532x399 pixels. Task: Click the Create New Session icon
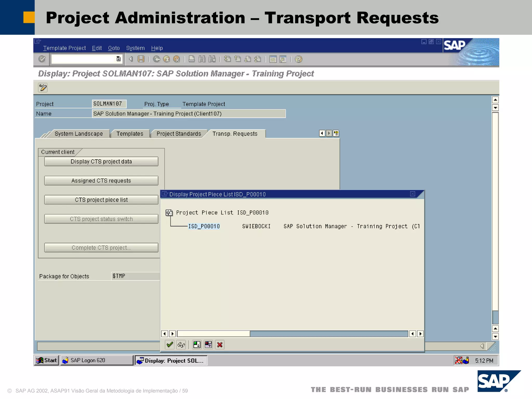point(273,59)
